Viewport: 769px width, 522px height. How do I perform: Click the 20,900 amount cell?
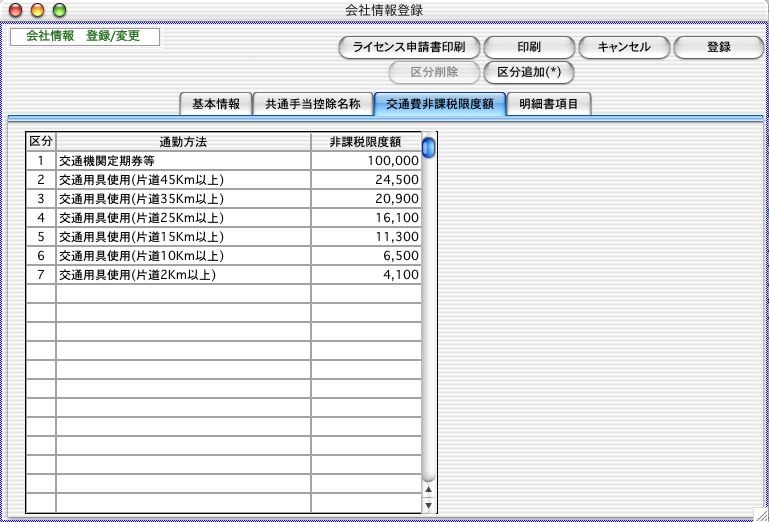(x=366, y=198)
